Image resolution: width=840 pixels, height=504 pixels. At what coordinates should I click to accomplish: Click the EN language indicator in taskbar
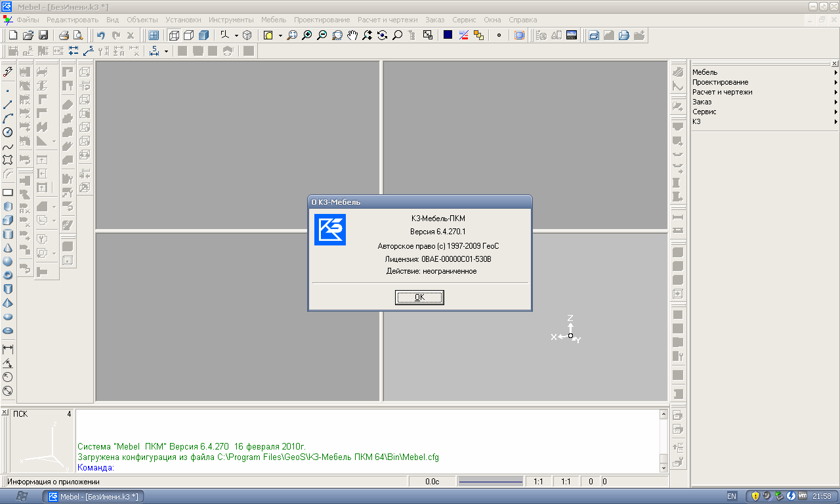coord(732,496)
